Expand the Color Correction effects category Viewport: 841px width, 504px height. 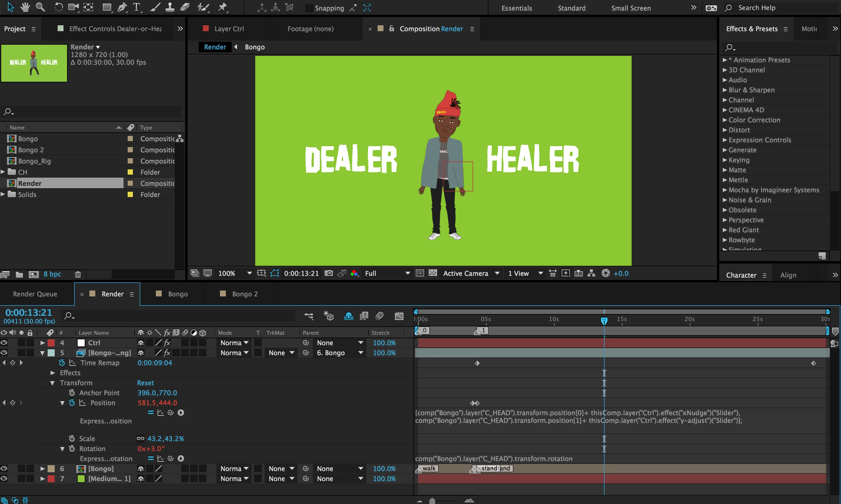[725, 120]
